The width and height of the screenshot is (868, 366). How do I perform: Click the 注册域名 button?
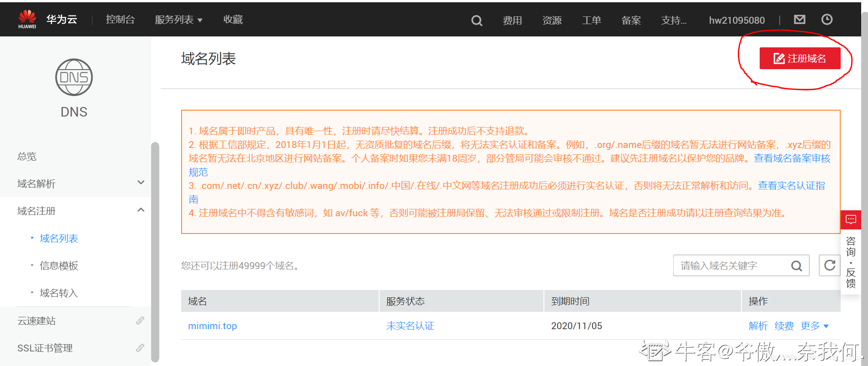pyautogui.click(x=800, y=58)
